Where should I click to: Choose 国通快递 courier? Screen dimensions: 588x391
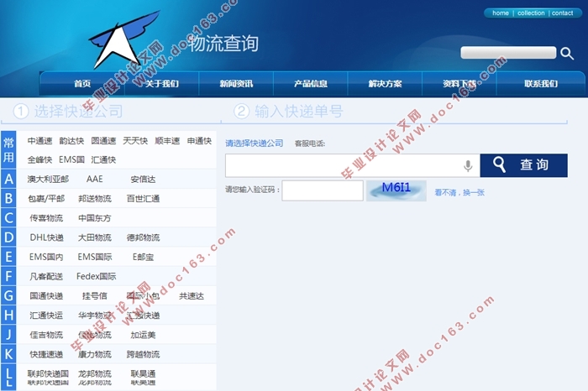click(x=46, y=296)
